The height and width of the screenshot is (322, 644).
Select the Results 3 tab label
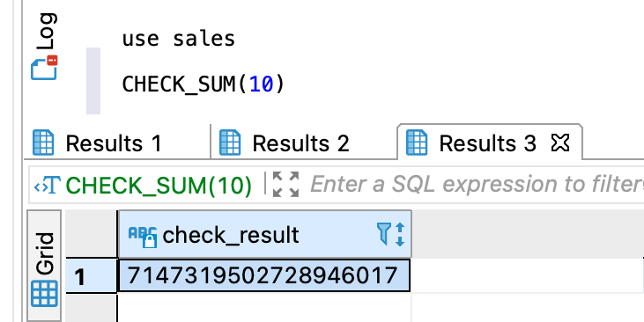point(487,143)
